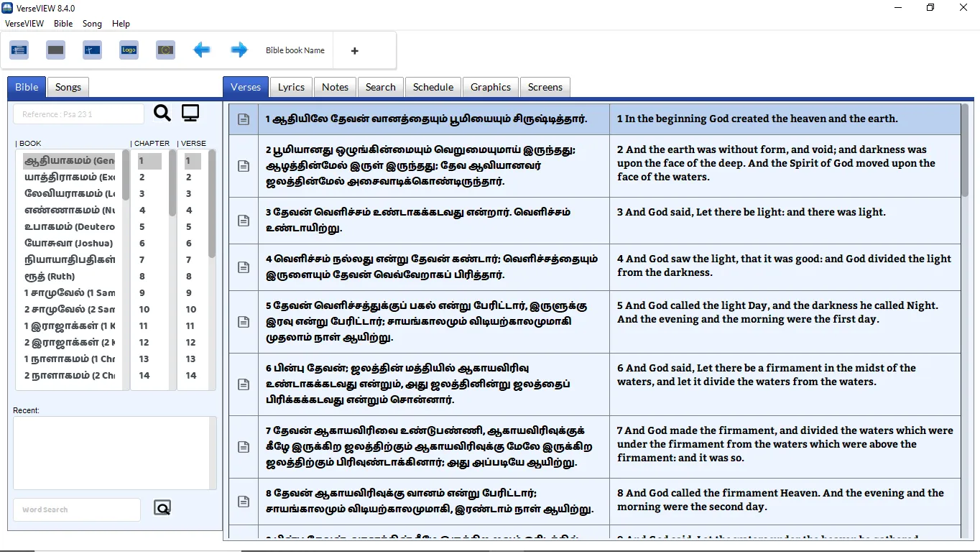
Task: Select chapter 5 in the CHAPTER list
Action: [x=142, y=226]
